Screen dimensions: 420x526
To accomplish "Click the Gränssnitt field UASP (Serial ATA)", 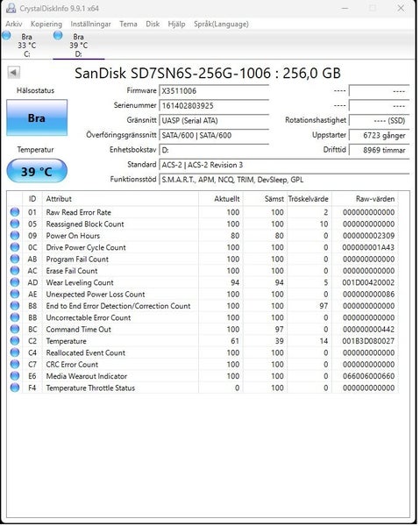I will 214,120.
